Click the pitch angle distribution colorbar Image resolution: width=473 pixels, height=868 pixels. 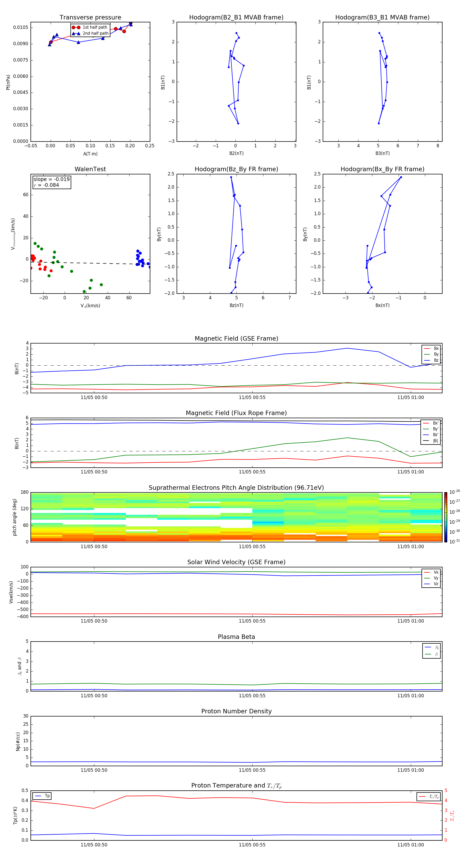click(445, 517)
